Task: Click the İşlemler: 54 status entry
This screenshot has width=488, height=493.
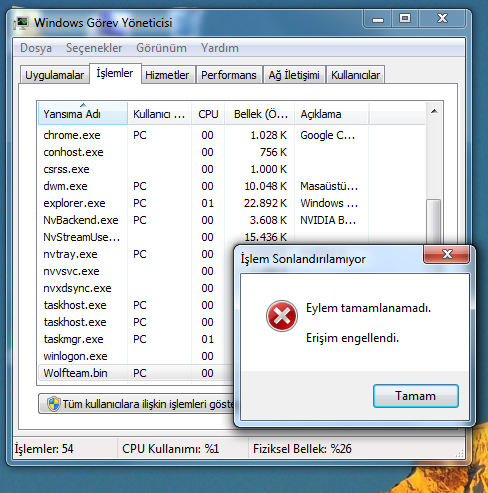Action: (44, 449)
